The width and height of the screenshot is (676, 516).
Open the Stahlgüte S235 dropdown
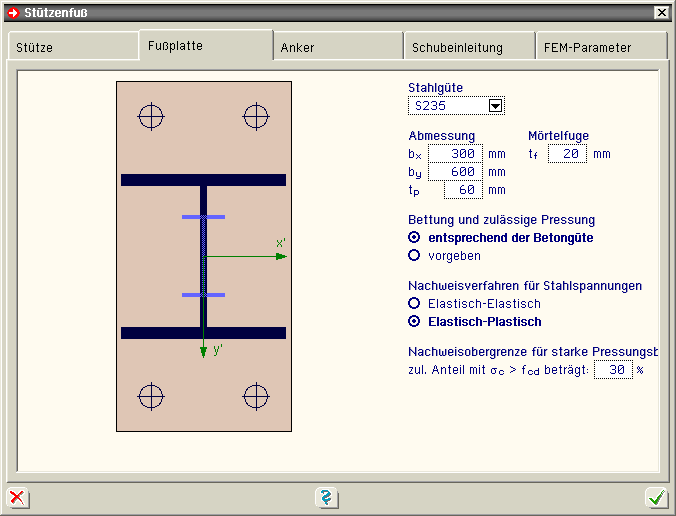[494, 106]
